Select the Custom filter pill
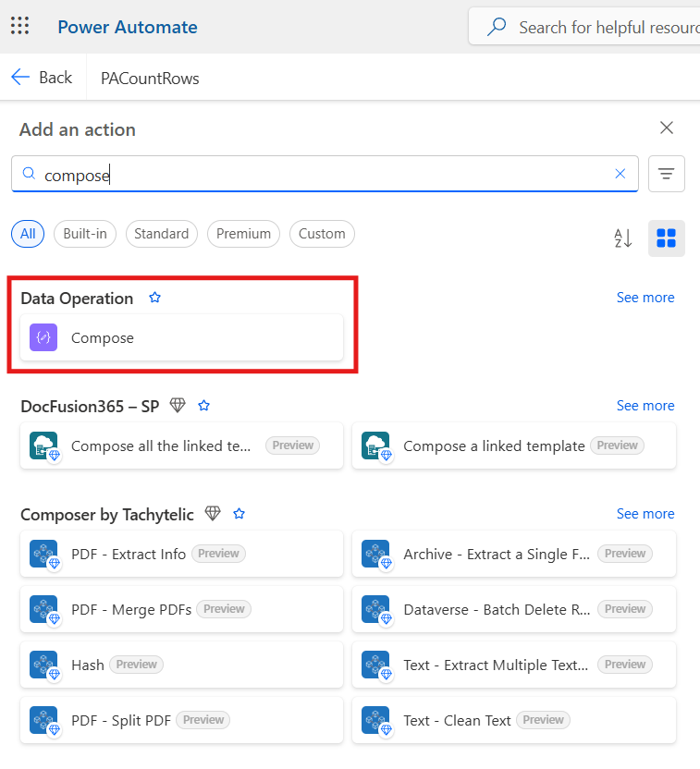 point(322,234)
